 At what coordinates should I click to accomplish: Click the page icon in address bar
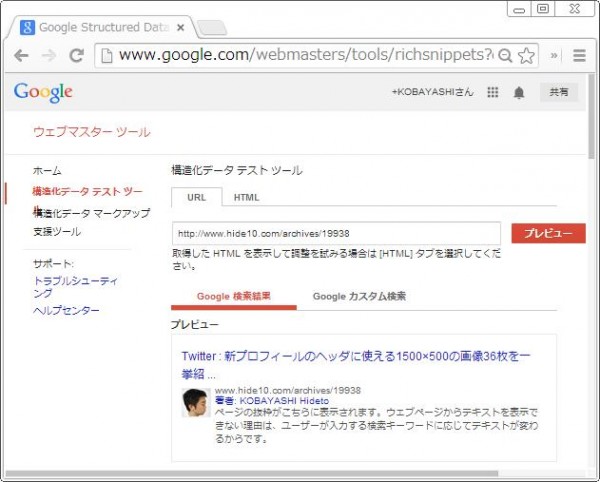click(107, 56)
